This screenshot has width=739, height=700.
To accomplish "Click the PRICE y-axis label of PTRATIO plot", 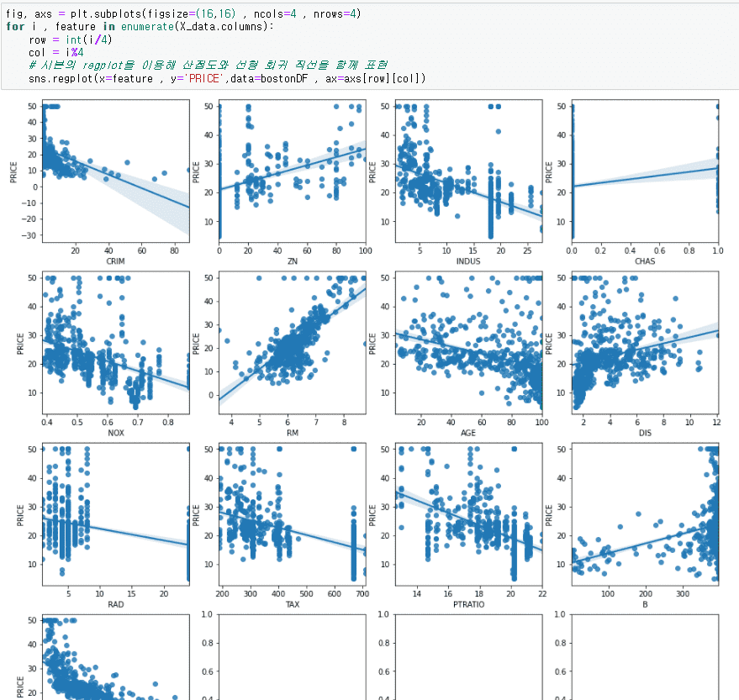I will coord(372,515).
